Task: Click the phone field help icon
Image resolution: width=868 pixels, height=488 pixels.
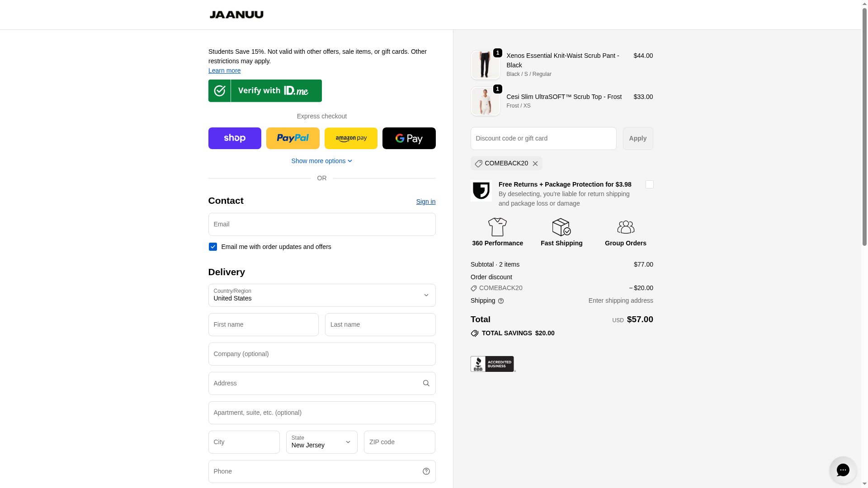Action: pyautogui.click(x=426, y=471)
